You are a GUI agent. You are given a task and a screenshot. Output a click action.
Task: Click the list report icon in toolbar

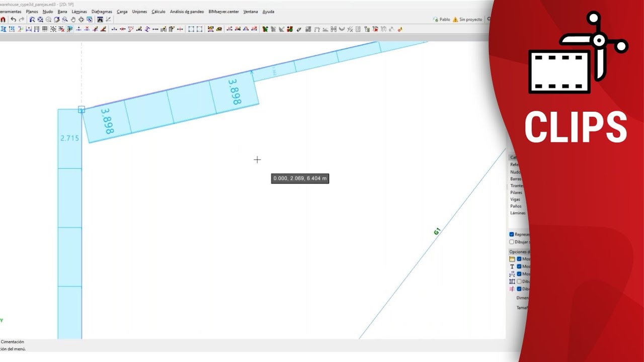tap(358, 29)
